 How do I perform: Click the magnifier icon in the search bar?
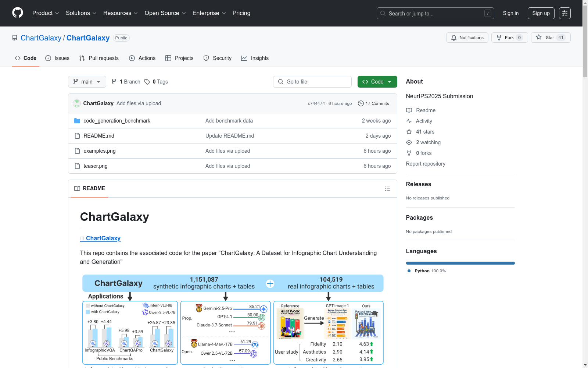[x=383, y=13]
